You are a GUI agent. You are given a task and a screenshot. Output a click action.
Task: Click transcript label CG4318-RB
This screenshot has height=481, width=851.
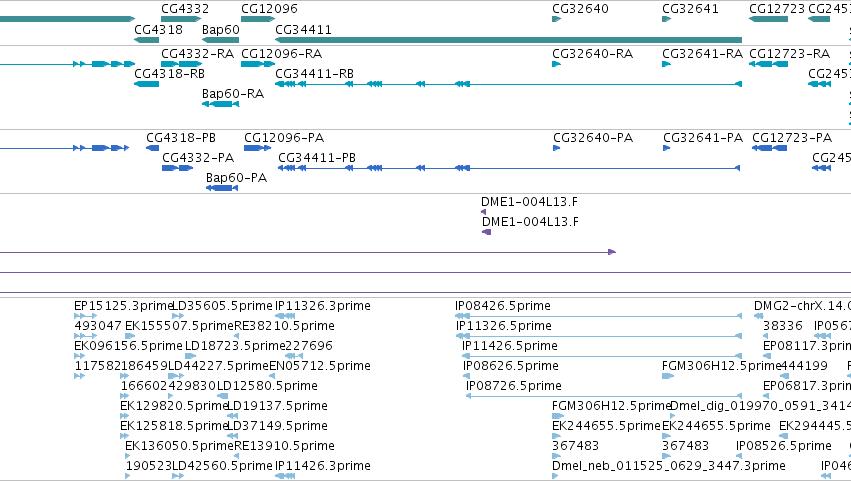[x=169, y=73]
